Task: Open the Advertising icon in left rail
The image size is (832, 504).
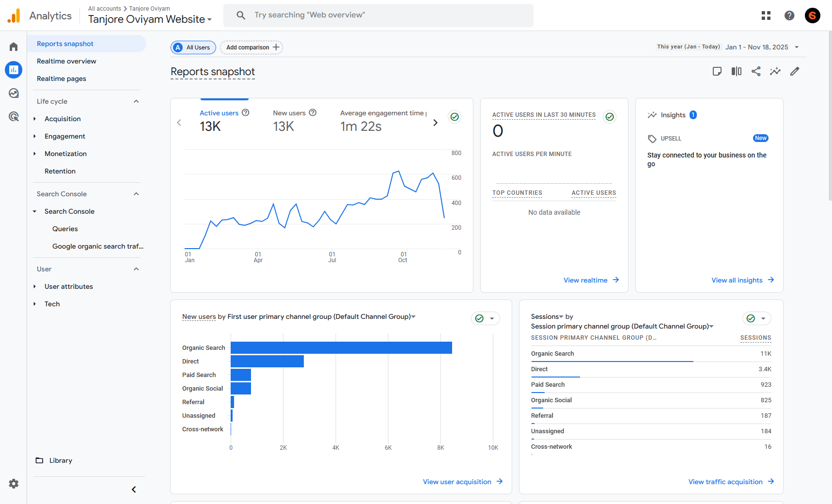Action: point(14,116)
